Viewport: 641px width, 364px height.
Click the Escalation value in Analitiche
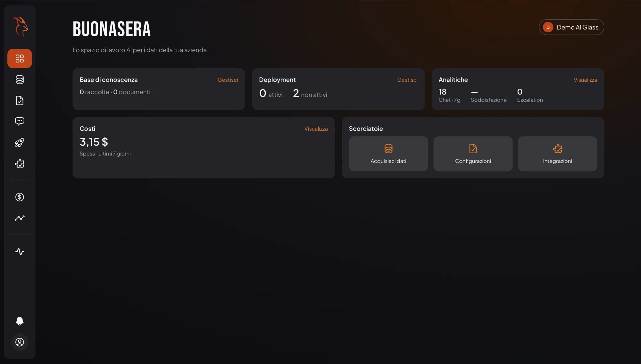click(x=520, y=92)
